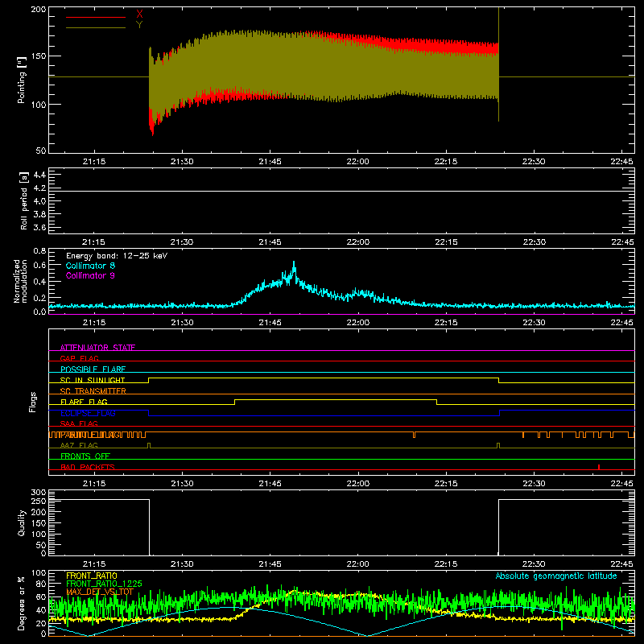This screenshot has width=644, height=644.
Task: Click the GAP_FLAG label
Action: click(x=79, y=358)
